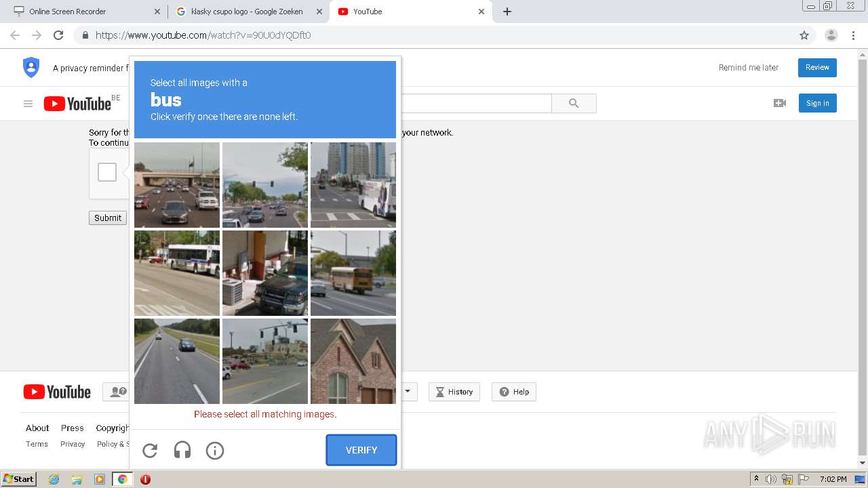The width and height of the screenshot is (868, 488).
Task: Open the Chrome profile avatar
Action: 831,35
